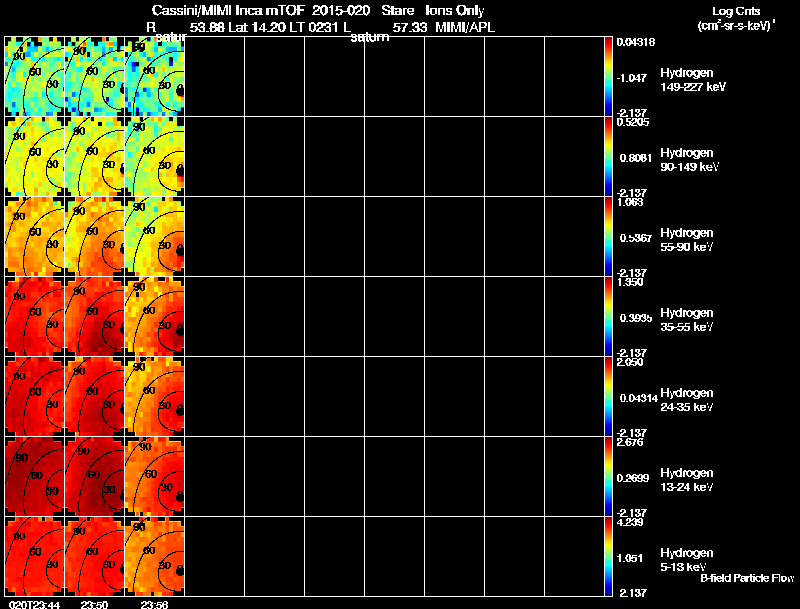
Task: Click the '0.04318' color scale maximum value
Action: pyautogui.click(x=636, y=42)
